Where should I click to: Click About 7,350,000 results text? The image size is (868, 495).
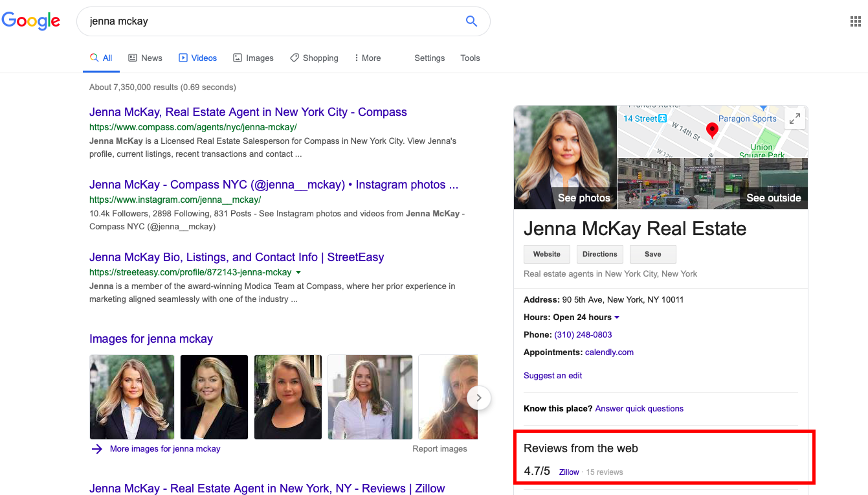click(162, 87)
